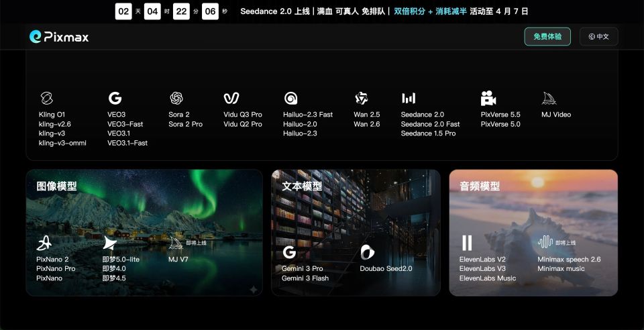Select the ElevenLabs V3 model
Viewport: 644px width, 330px height.
pos(482,268)
